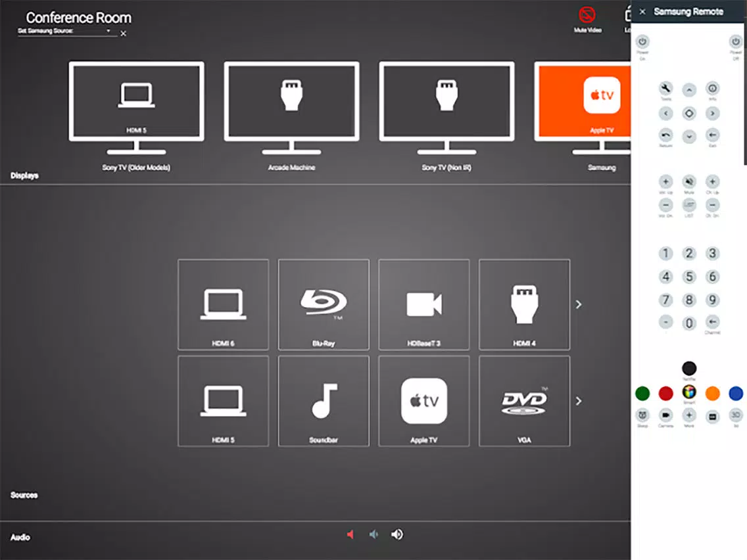Select the HDMI 6 source tile
747x560 pixels.
pos(223,305)
